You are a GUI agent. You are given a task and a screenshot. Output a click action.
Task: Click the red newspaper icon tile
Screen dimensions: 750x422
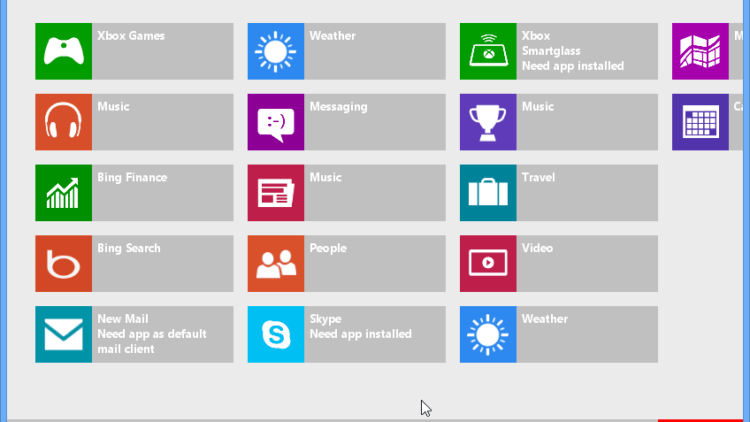276,193
